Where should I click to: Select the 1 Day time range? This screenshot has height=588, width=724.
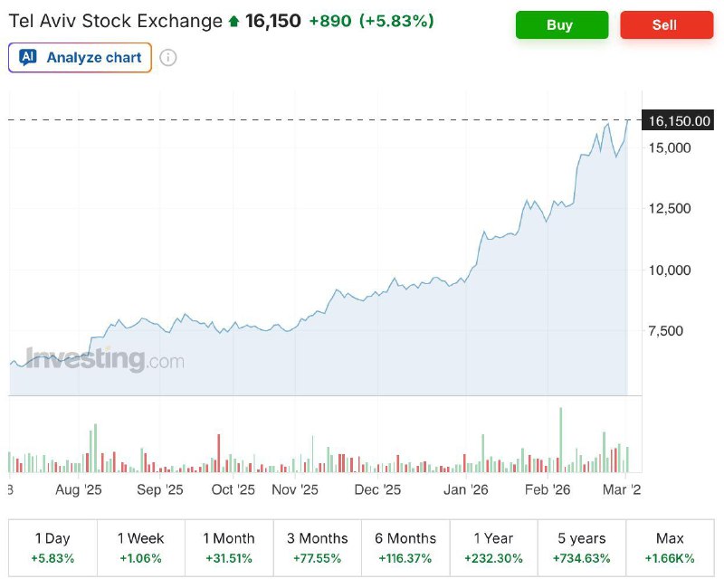pos(52,548)
